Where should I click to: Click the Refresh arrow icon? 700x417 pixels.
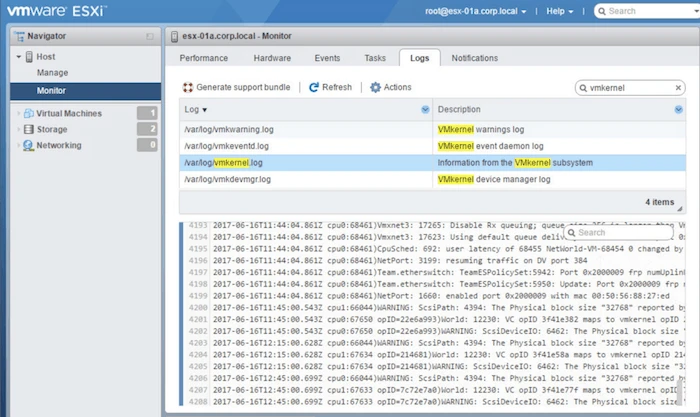click(314, 87)
